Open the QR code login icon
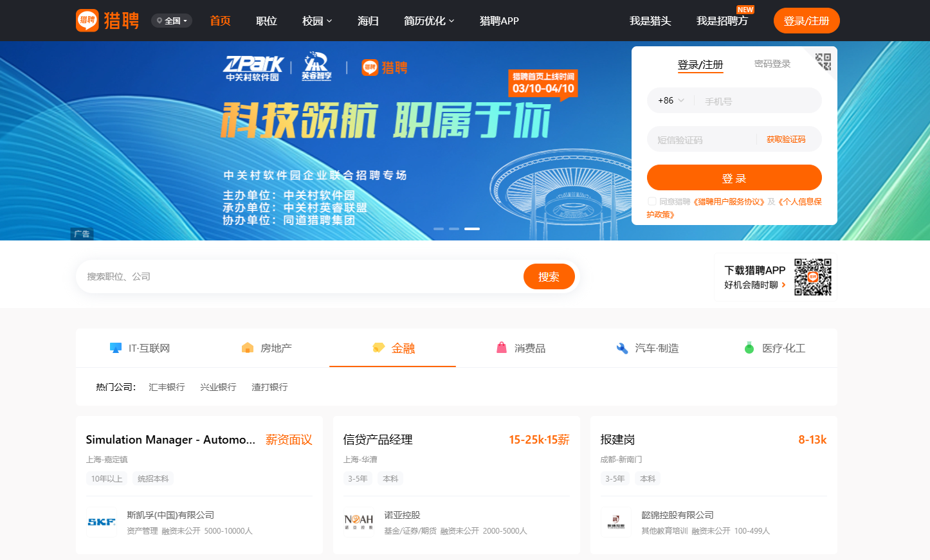The height and width of the screenshot is (560, 930). click(823, 61)
